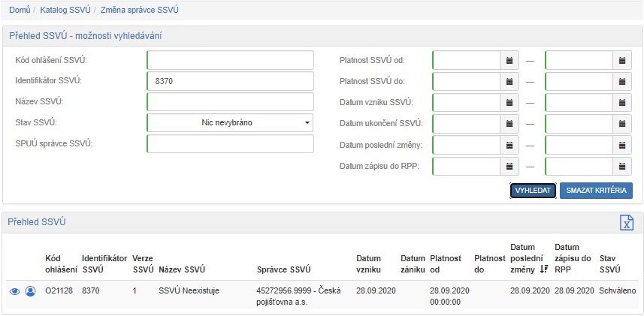
Task: Click the user icon for record O21128
Action: point(30,290)
